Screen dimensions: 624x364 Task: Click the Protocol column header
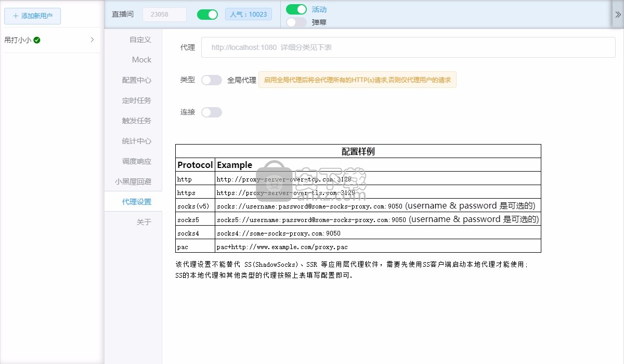point(195,165)
